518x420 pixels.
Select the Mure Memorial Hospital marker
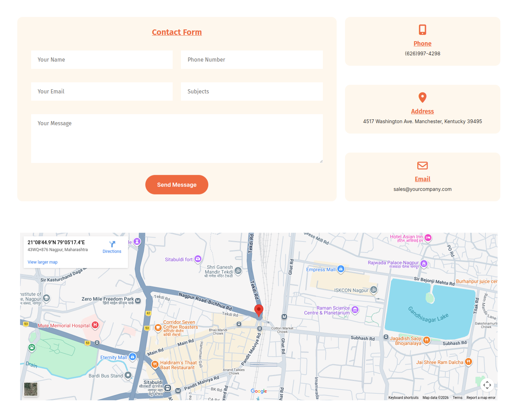pos(95,325)
